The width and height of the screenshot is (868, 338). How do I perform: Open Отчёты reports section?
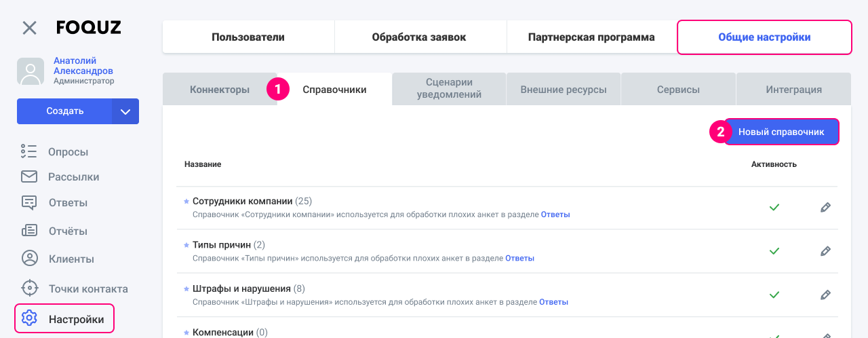point(68,231)
